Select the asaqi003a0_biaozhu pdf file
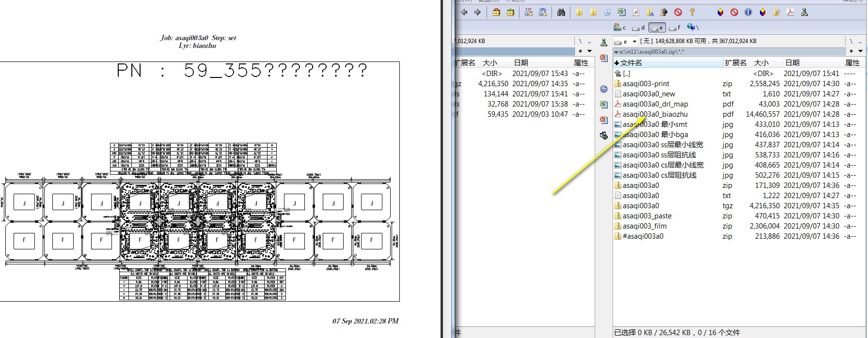Image resolution: width=868 pixels, height=338 pixels. (739, 114)
